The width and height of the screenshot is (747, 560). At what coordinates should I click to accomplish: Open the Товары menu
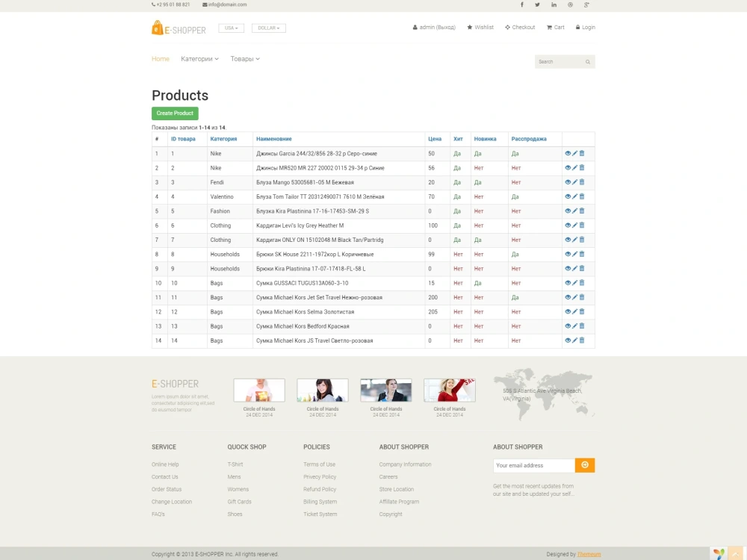(244, 58)
